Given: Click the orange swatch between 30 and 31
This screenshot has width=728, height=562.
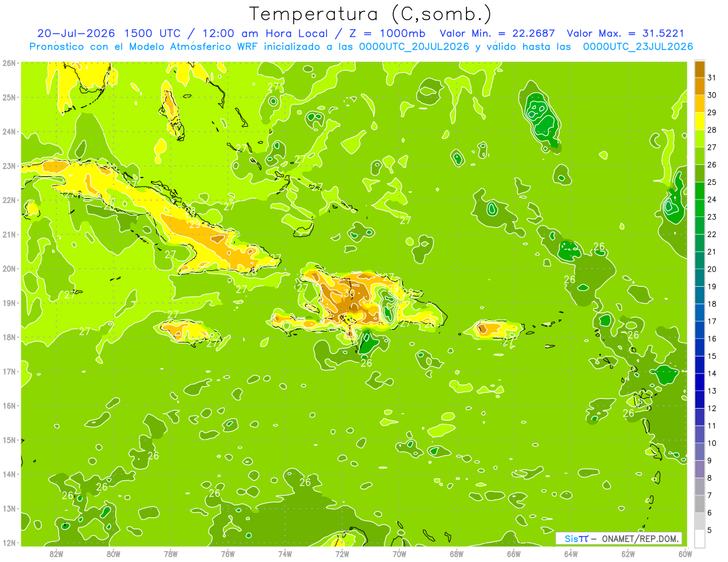Looking at the screenshot, I should tap(699, 86).
